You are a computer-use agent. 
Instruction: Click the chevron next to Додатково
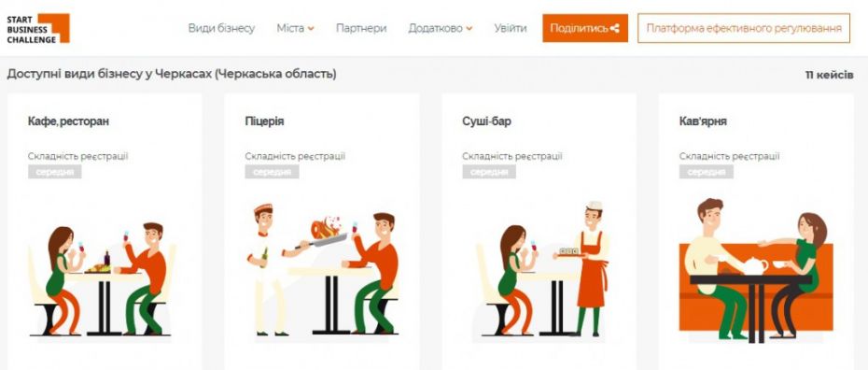(x=469, y=29)
